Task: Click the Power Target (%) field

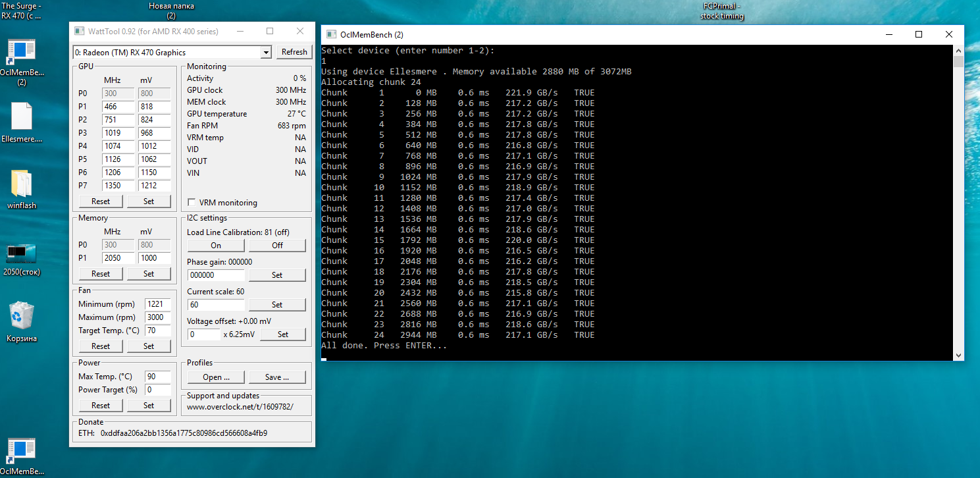Action: tap(157, 390)
